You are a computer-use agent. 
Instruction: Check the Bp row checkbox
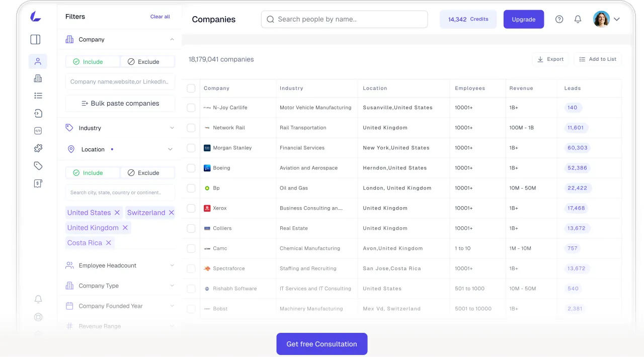coord(191,188)
